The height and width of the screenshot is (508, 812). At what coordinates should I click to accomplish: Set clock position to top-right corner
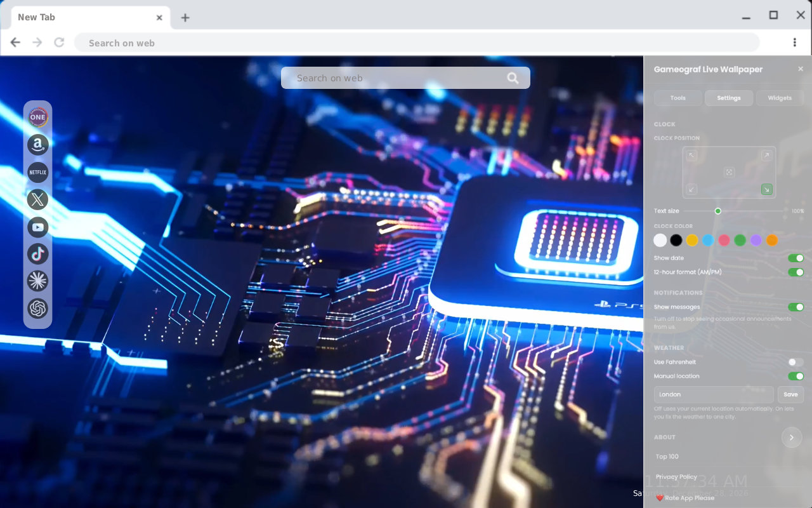pos(766,156)
